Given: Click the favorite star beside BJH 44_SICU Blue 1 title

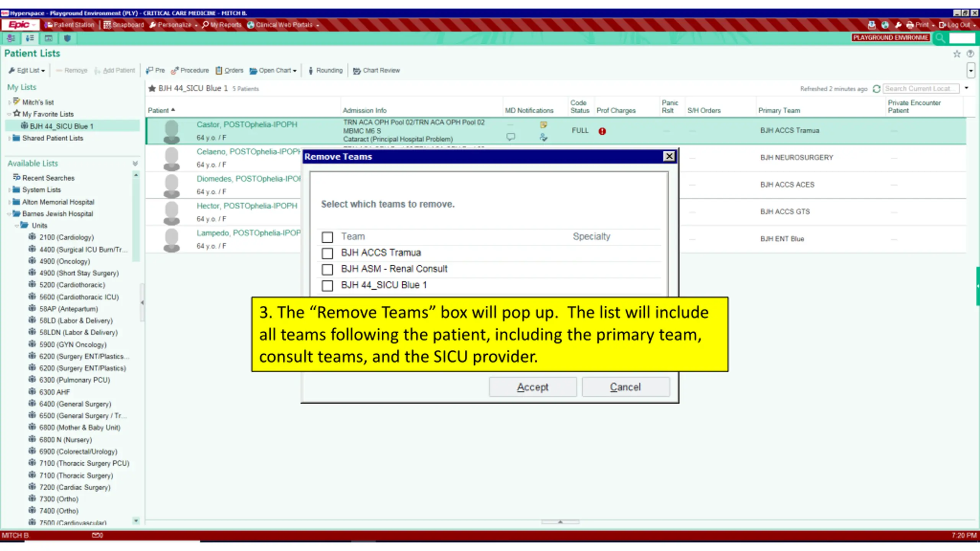Looking at the screenshot, I should [152, 89].
